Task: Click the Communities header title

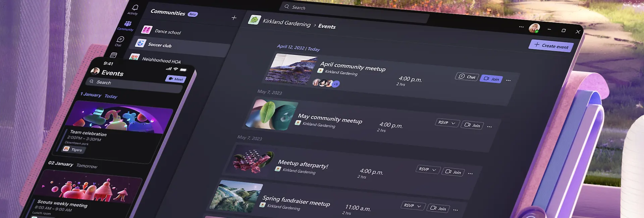Action: point(168,12)
